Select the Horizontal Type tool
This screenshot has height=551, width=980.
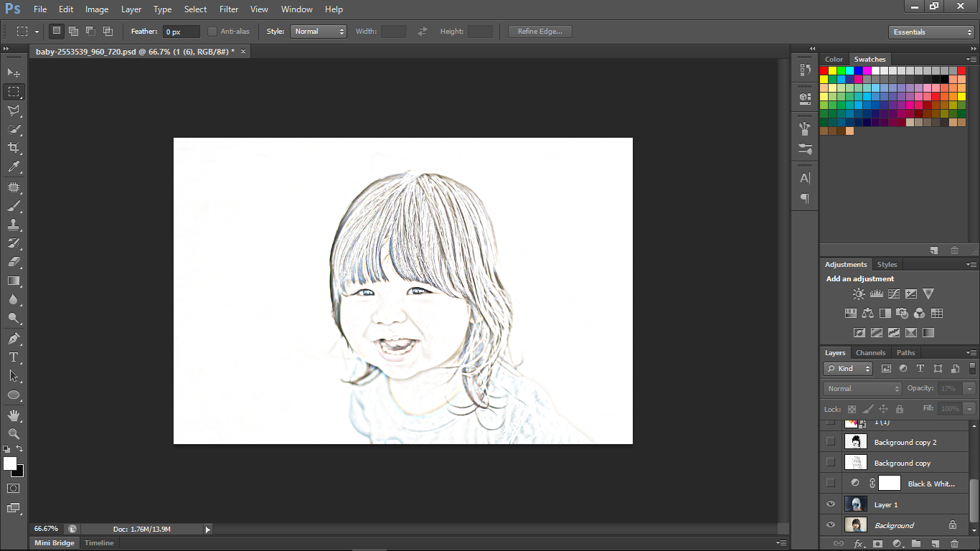[x=14, y=357]
